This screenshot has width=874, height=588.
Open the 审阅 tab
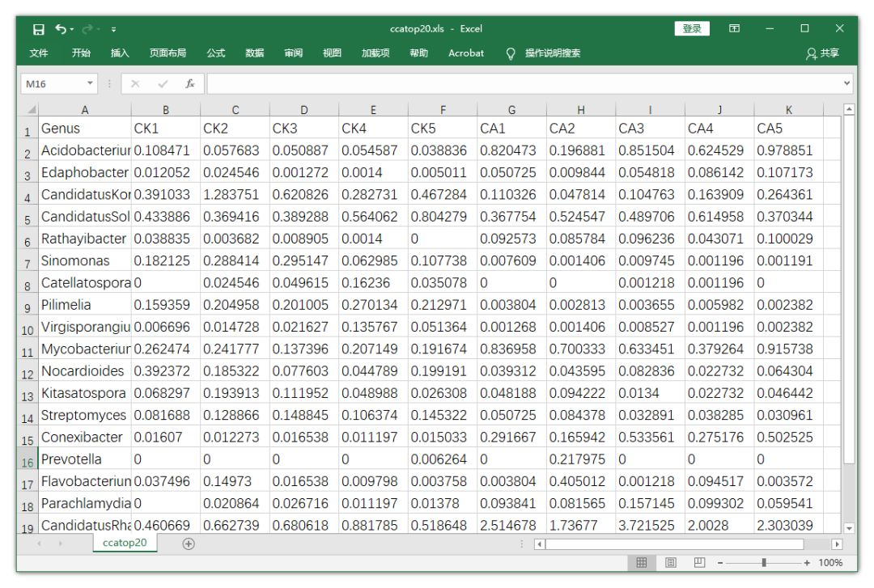point(294,53)
